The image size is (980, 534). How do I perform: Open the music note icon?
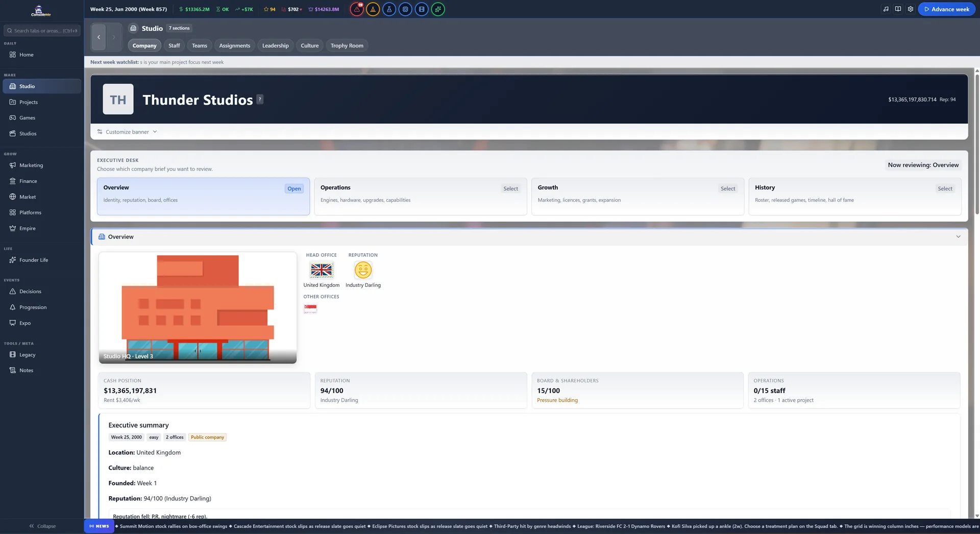coord(886,9)
